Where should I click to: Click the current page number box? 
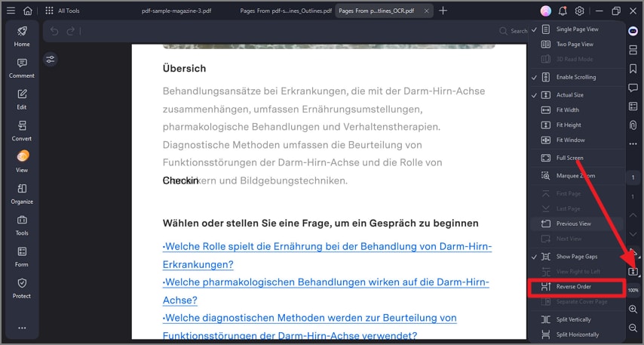(633, 177)
